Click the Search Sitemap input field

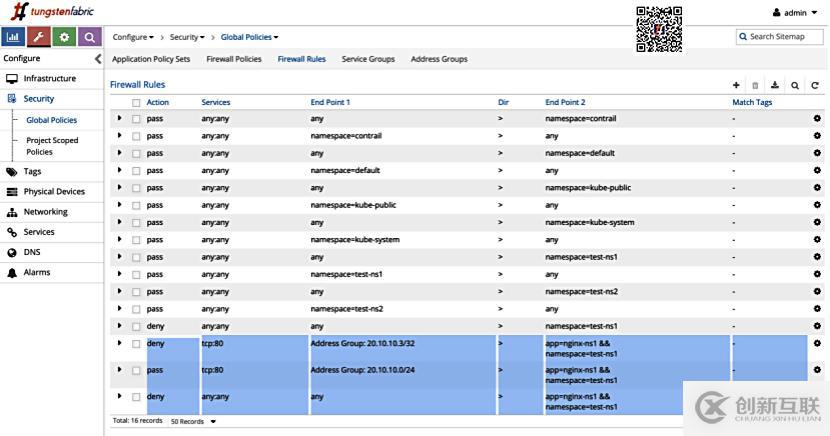[x=782, y=37]
